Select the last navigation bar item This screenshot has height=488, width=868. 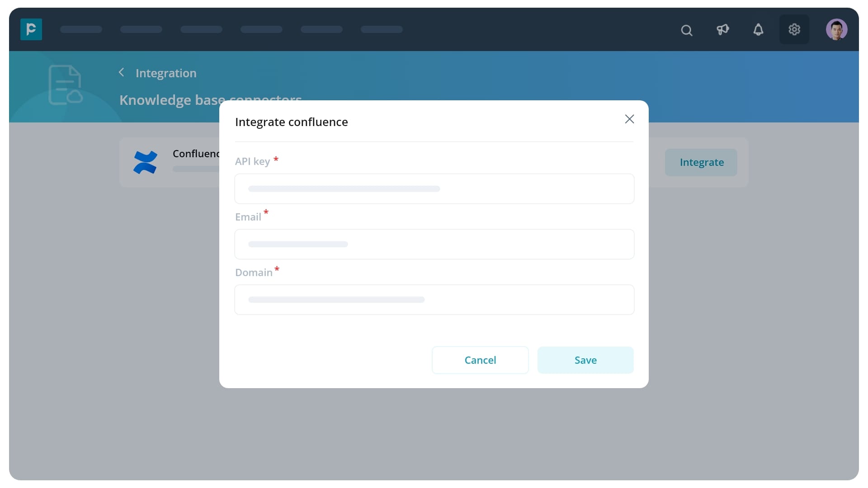tap(382, 29)
